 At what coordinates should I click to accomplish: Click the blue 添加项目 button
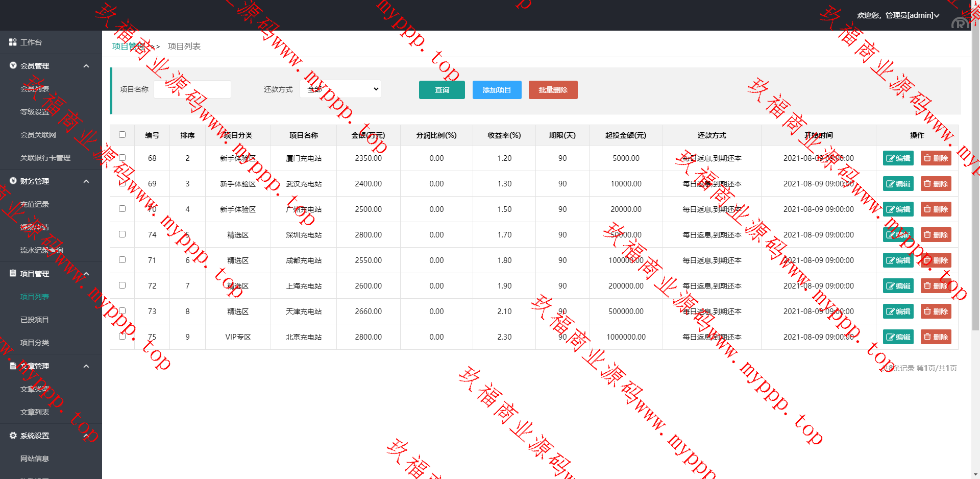(x=497, y=90)
